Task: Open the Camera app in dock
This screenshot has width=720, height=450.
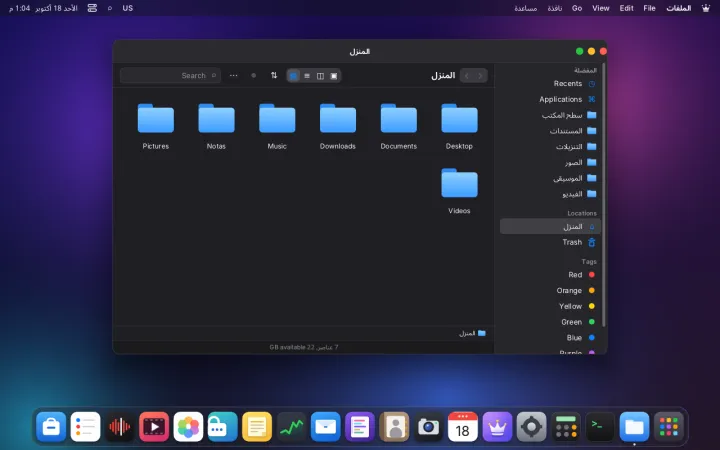Action: click(x=428, y=427)
